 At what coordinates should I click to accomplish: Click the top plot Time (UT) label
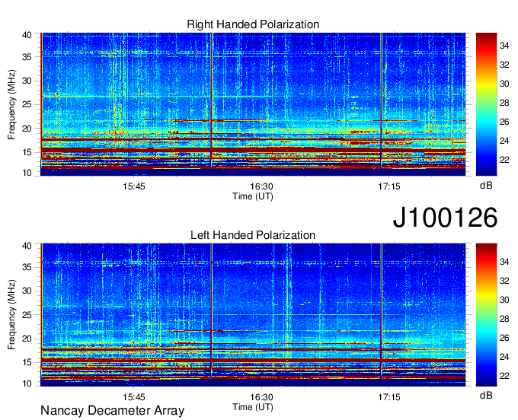click(x=253, y=196)
